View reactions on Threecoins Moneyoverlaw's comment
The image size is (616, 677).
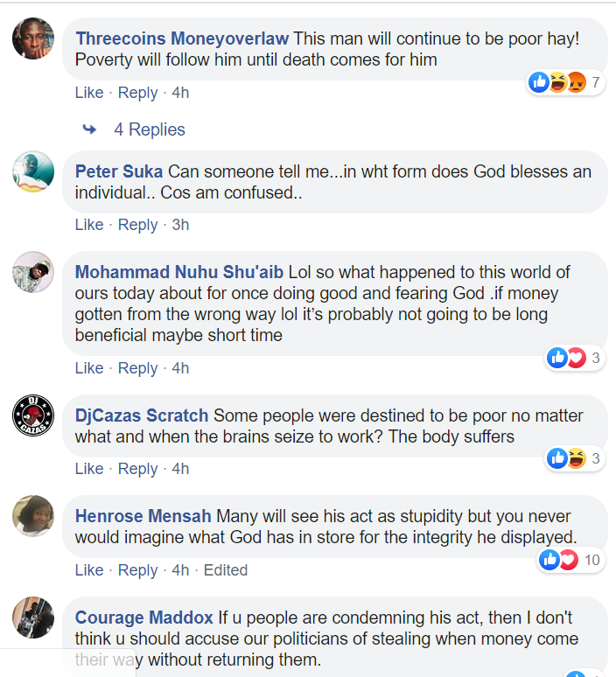(x=557, y=83)
